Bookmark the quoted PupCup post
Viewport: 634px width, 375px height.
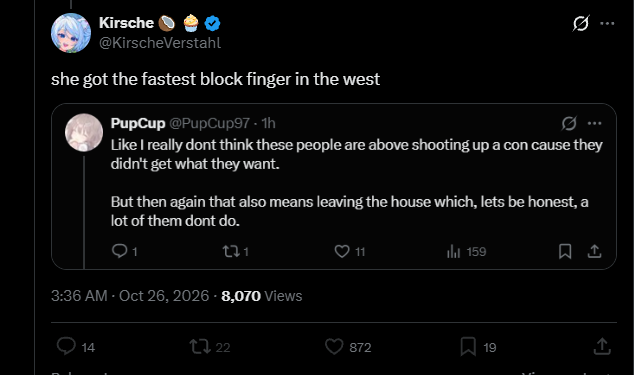(x=565, y=251)
